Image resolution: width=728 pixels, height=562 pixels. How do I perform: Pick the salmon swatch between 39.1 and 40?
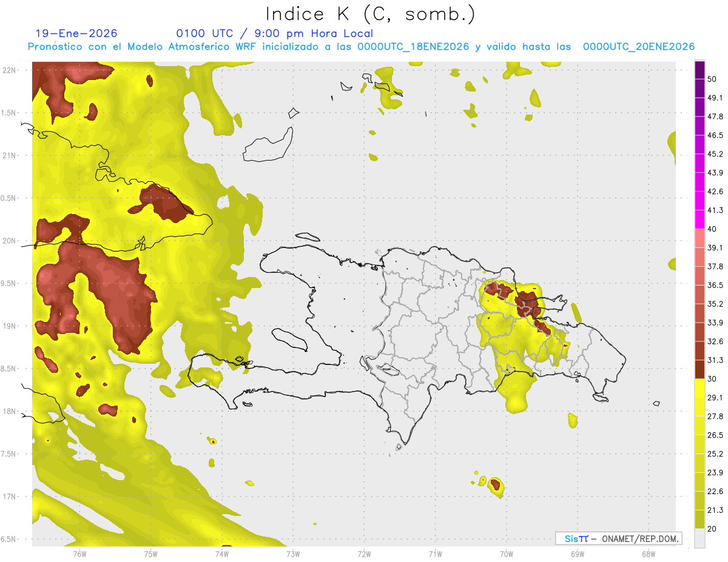(x=699, y=238)
